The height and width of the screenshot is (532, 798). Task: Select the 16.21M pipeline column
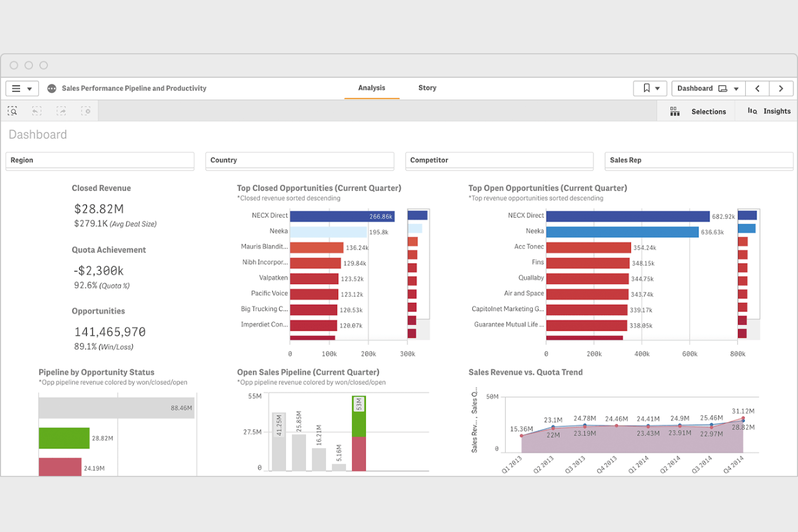pyautogui.click(x=319, y=459)
